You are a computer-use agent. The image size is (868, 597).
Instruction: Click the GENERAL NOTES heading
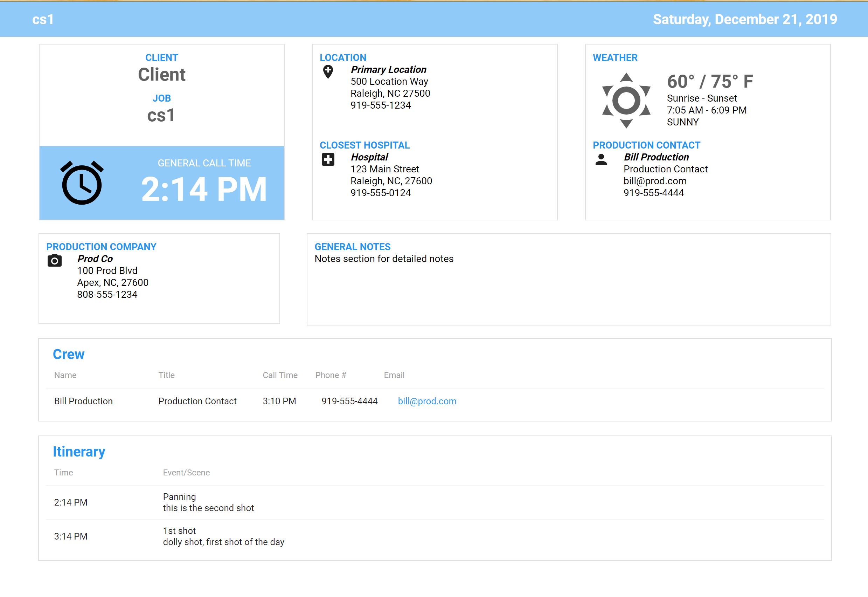coord(353,247)
